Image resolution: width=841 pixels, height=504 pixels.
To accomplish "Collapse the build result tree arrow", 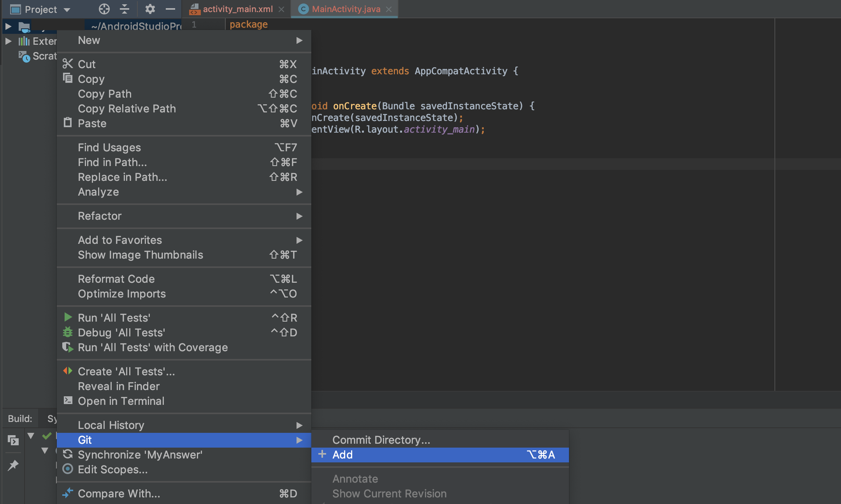I will point(31,436).
